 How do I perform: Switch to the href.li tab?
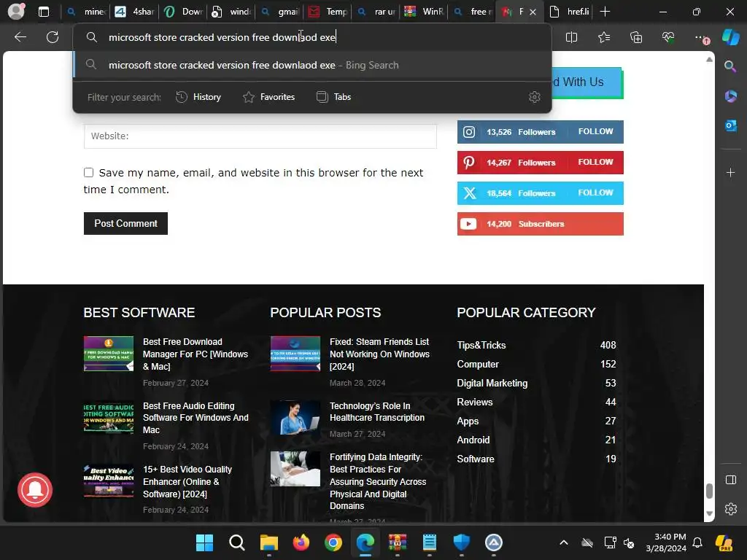pyautogui.click(x=569, y=12)
